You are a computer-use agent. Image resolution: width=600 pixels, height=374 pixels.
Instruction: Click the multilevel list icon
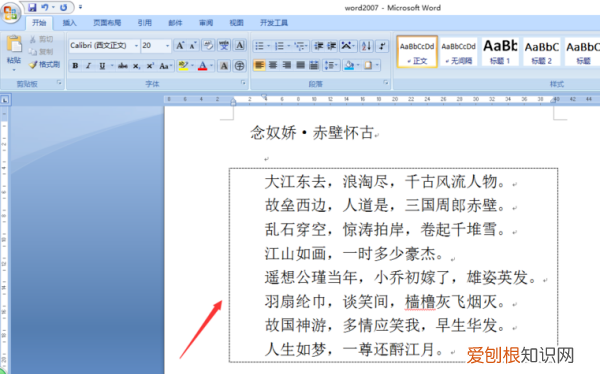[x=299, y=46]
